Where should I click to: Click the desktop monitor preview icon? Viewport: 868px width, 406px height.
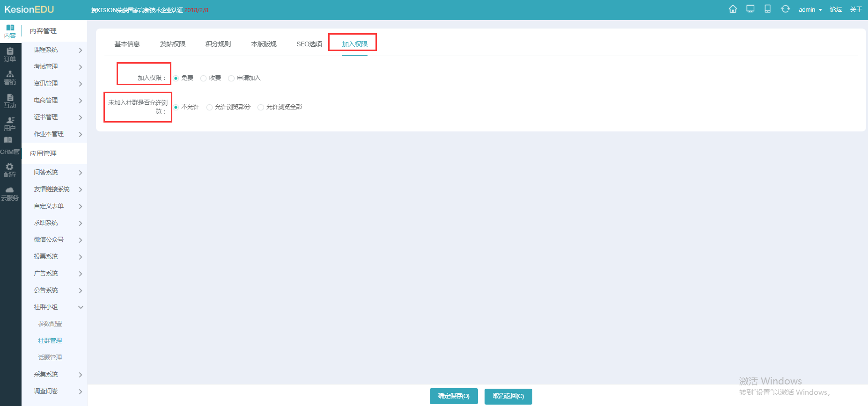(750, 9)
